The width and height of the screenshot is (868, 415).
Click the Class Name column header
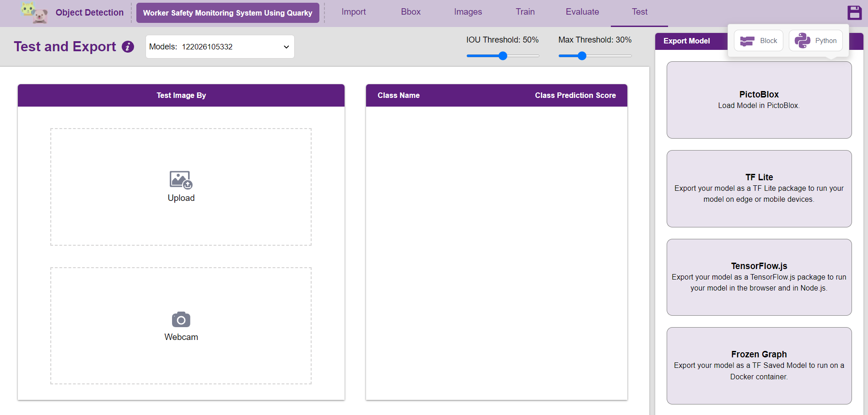(399, 95)
